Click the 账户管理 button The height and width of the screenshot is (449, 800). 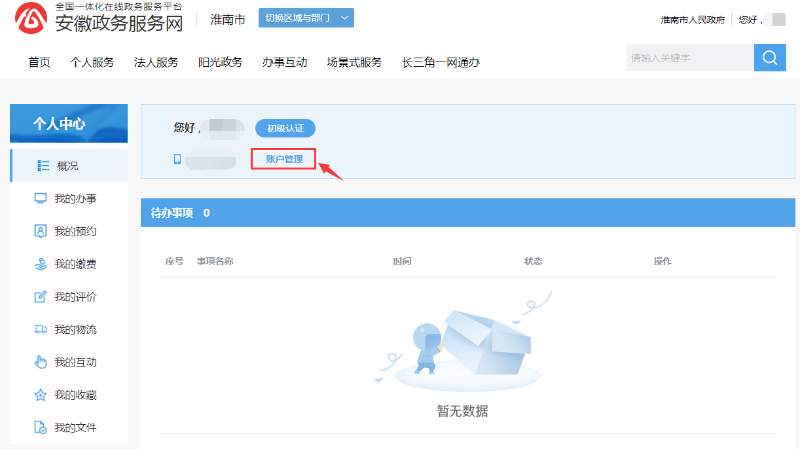pyautogui.click(x=284, y=159)
